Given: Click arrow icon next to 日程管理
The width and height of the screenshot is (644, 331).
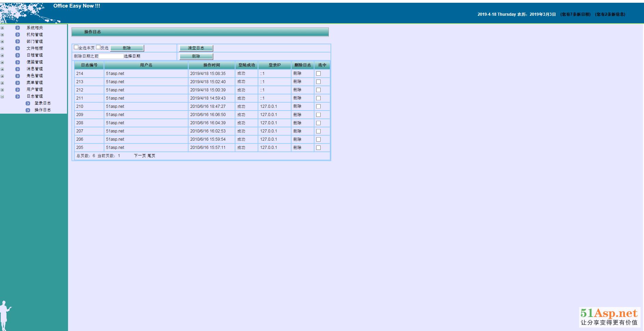Looking at the screenshot, I should tap(17, 55).
